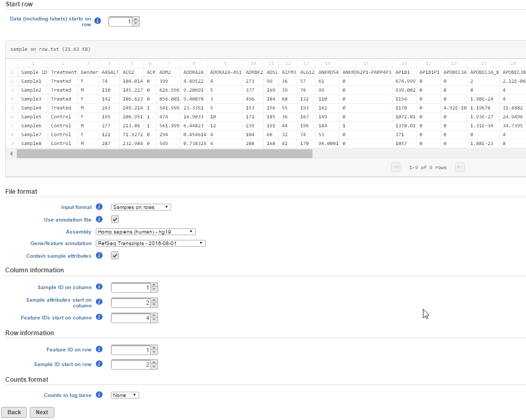
Task: Click the Next button
Action: [x=42, y=412]
